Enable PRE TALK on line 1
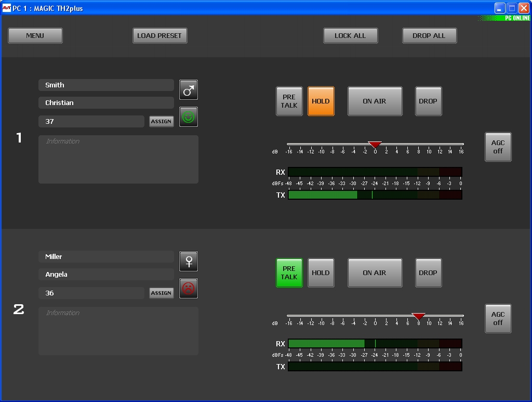This screenshot has height=402, width=532. tap(289, 101)
